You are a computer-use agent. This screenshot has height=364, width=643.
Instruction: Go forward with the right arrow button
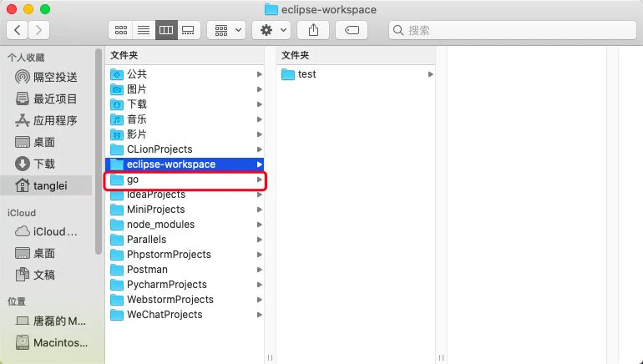click(x=38, y=30)
